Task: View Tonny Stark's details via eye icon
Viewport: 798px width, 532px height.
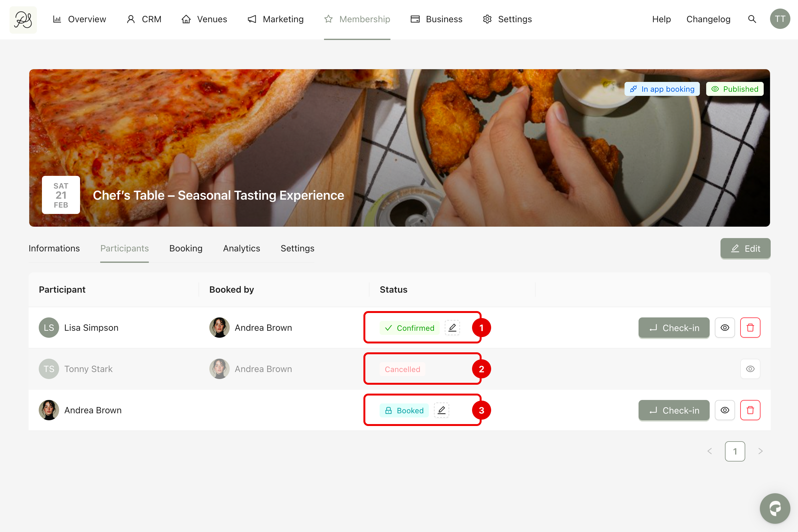Action: (x=750, y=369)
